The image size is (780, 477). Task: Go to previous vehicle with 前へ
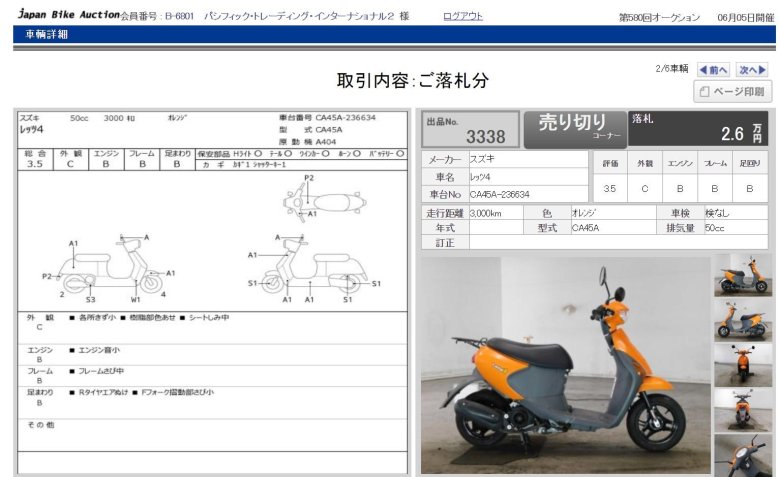click(x=713, y=70)
